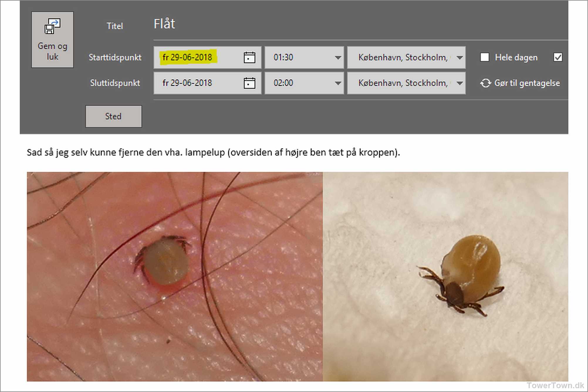Open the start time zone København dropdown
The image size is (588, 392).
tap(459, 57)
